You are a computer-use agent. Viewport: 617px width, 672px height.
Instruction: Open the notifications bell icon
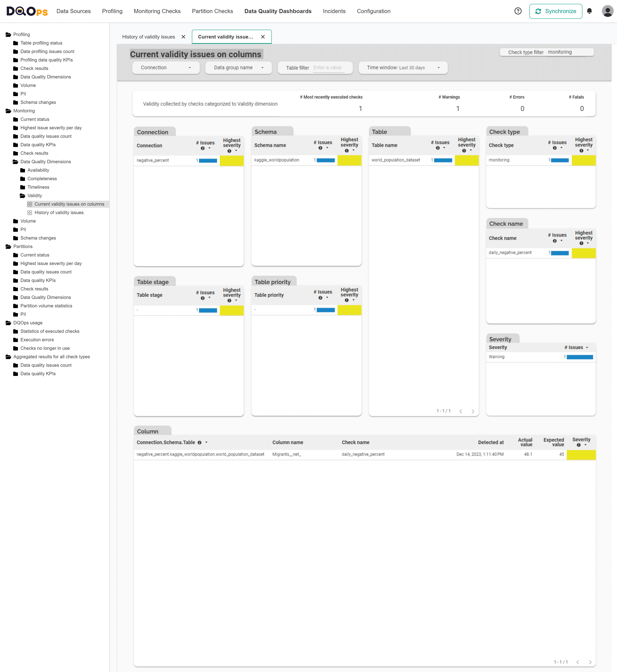(x=590, y=11)
